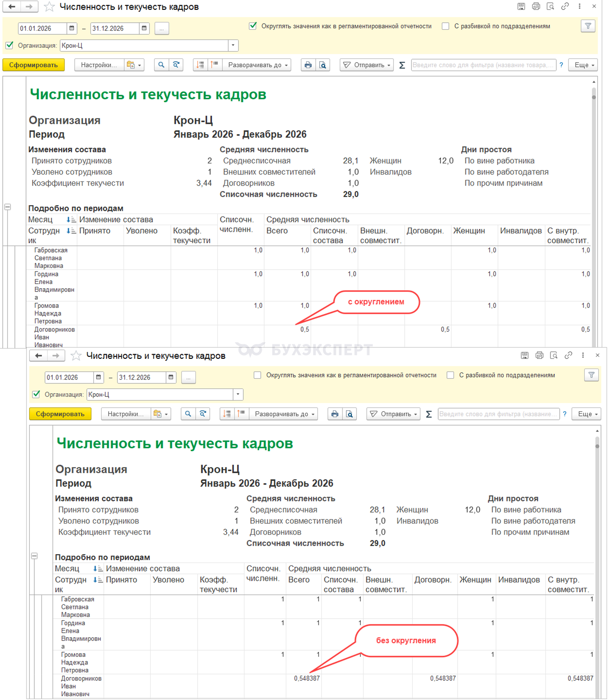Click the print icon in the upper report toolbar
Viewport: 608px width, 700px height.
tap(308, 65)
